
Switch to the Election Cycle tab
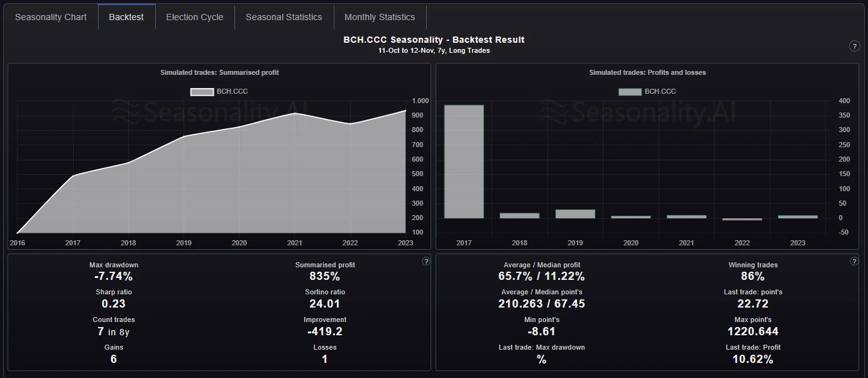[x=195, y=17]
